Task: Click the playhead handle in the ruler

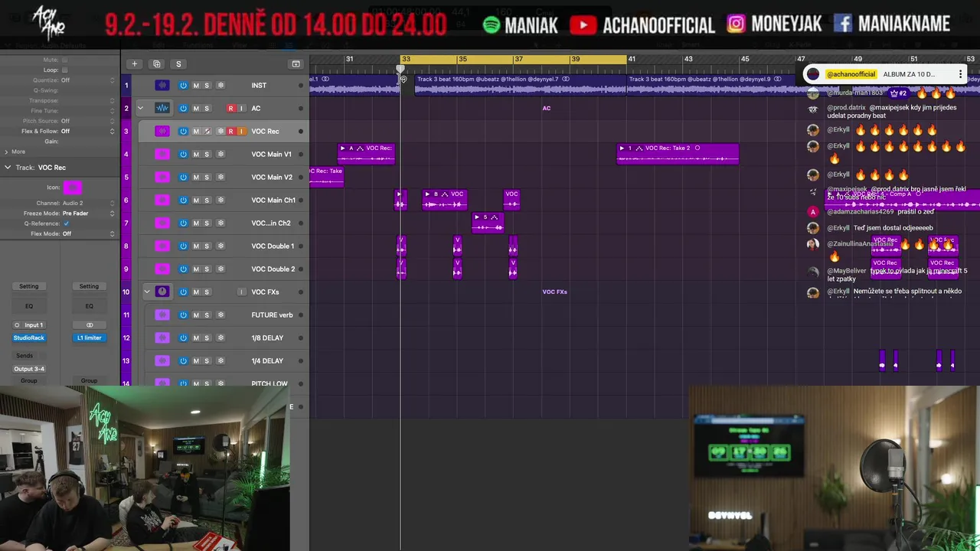Action: (400, 70)
